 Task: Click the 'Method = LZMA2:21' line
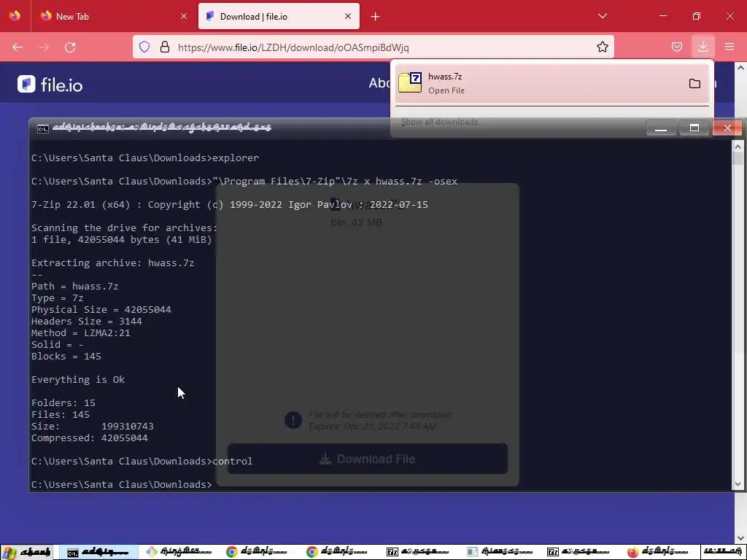tap(81, 332)
